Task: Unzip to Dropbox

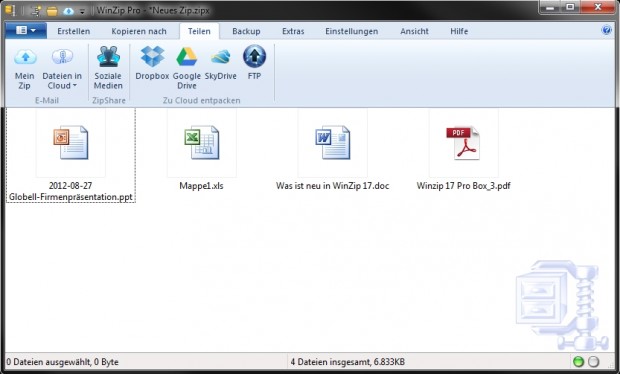Action: pyautogui.click(x=152, y=63)
